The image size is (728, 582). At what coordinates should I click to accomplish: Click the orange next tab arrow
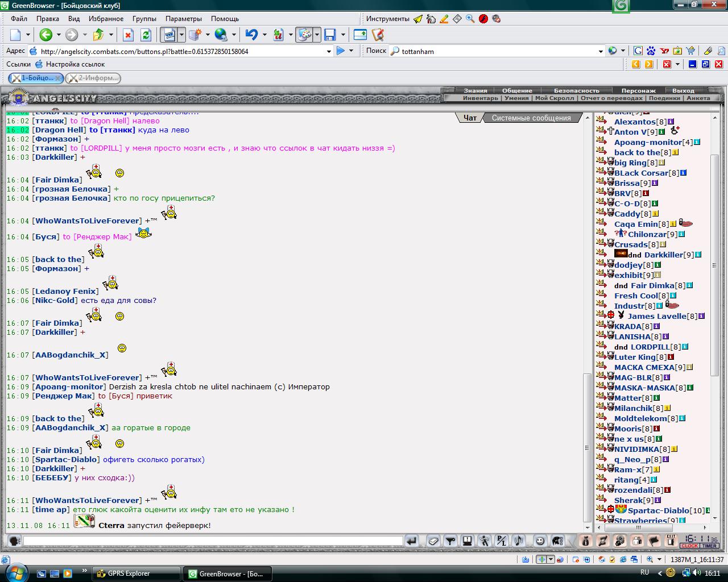[649, 64]
